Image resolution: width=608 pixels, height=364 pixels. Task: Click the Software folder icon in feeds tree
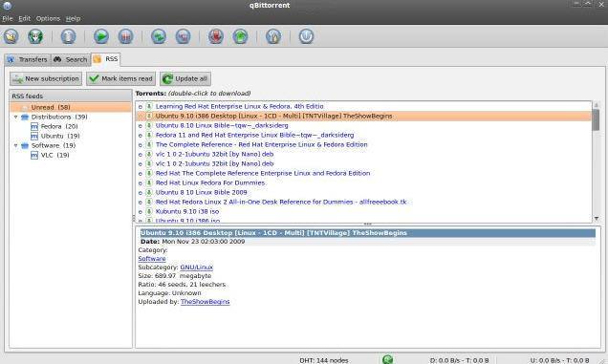[x=25, y=145]
